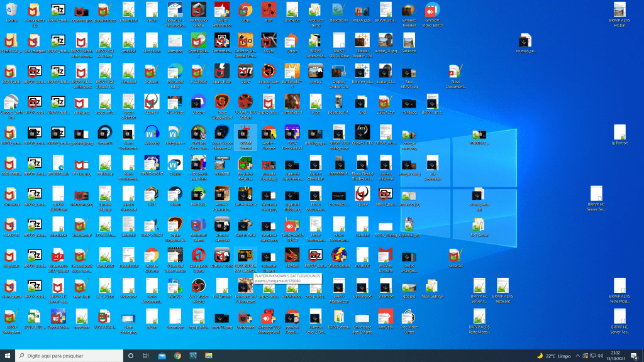The width and height of the screenshot is (644, 362).
Task: Open the Discord desktop shortcut
Action: (198, 102)
